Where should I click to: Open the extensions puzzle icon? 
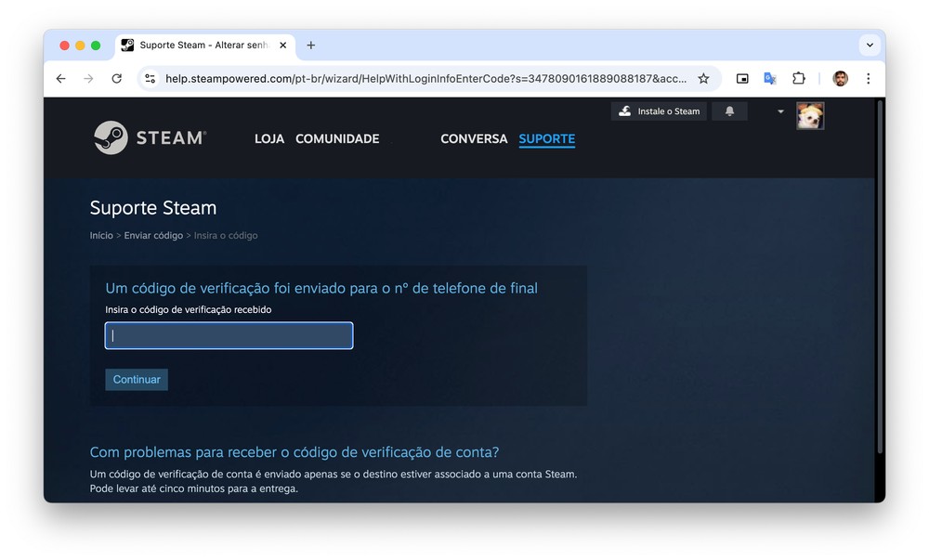tap(799, 79)
